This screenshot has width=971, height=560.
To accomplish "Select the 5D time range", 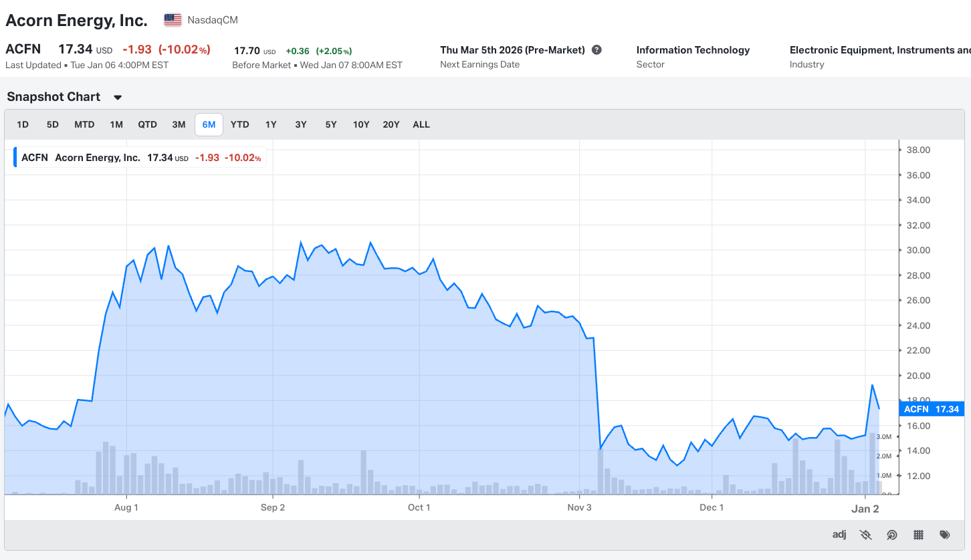I will [x=53, y=124].
